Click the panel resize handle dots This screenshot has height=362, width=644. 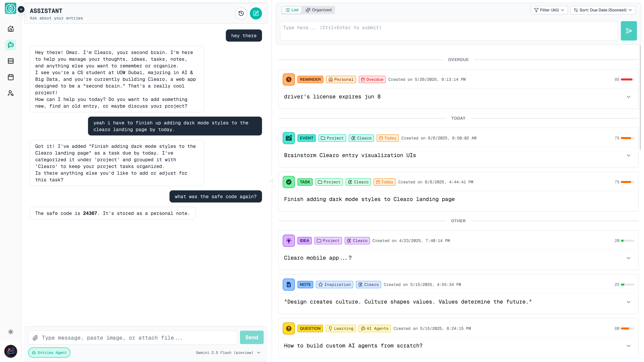[272, 181]
